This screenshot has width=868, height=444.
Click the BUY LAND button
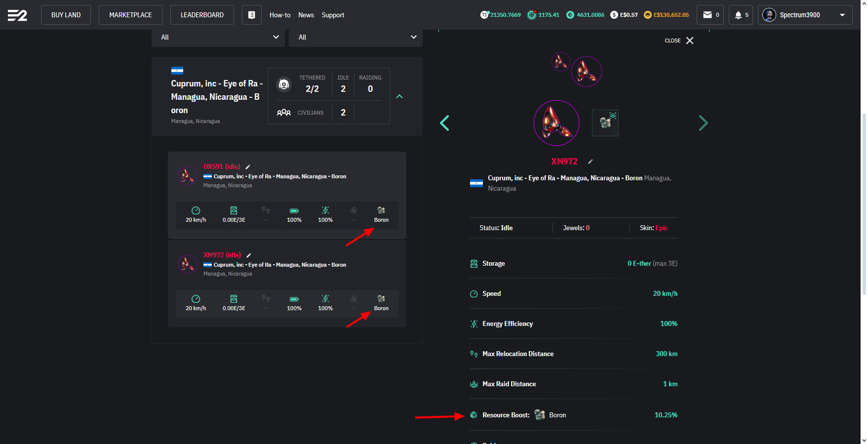pyautogui.click(x=66, y=15)
